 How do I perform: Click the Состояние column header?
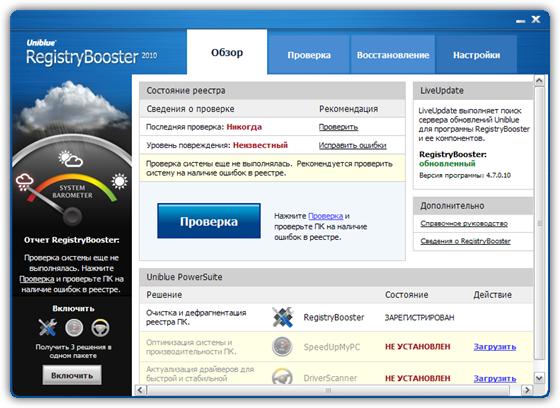pyautogui.click(x=406, y=295)
